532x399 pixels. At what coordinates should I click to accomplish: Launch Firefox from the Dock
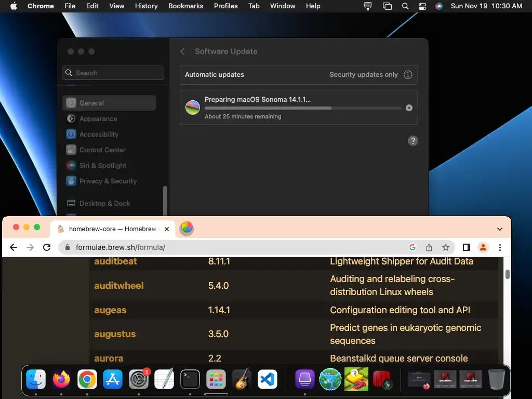pos(61,379)
